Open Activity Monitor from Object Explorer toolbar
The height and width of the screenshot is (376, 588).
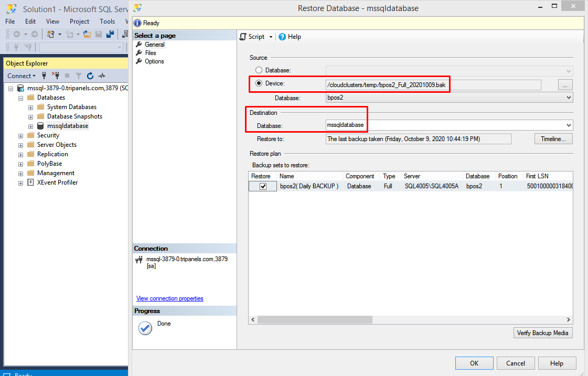click(102, 76)
